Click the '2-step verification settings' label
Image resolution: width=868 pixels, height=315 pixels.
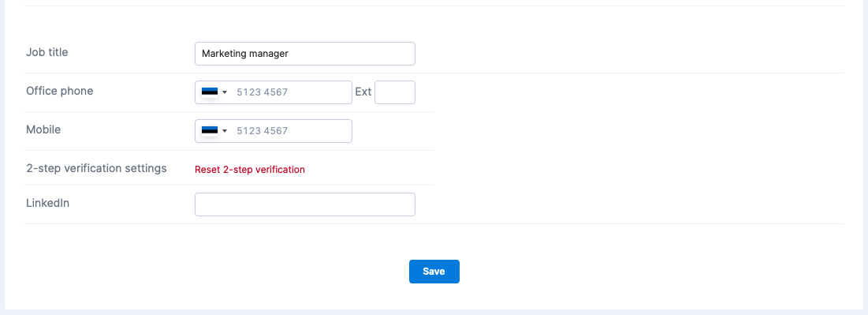tap(96, 168)
